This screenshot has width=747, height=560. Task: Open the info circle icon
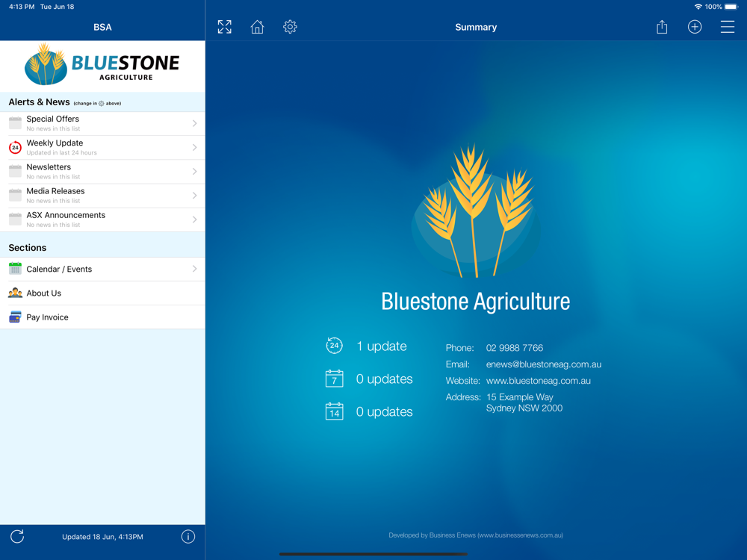[188, 537]
